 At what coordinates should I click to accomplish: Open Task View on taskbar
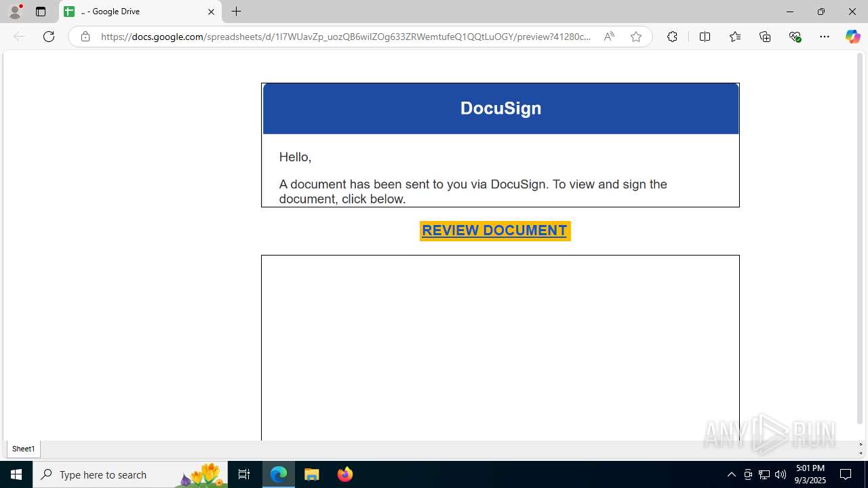[244, 474]
